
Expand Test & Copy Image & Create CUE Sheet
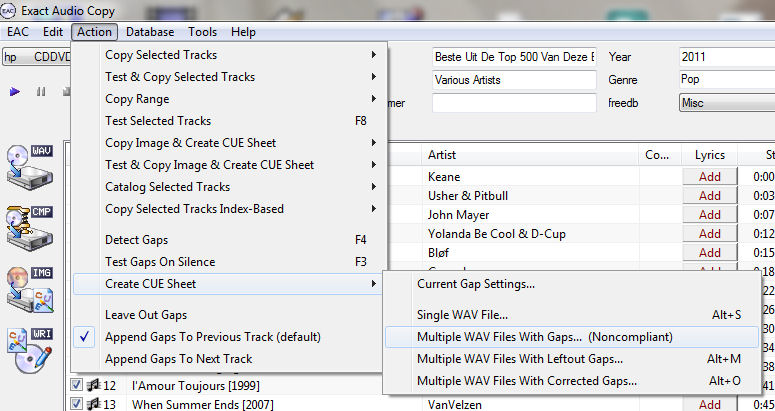pos(227,164)
